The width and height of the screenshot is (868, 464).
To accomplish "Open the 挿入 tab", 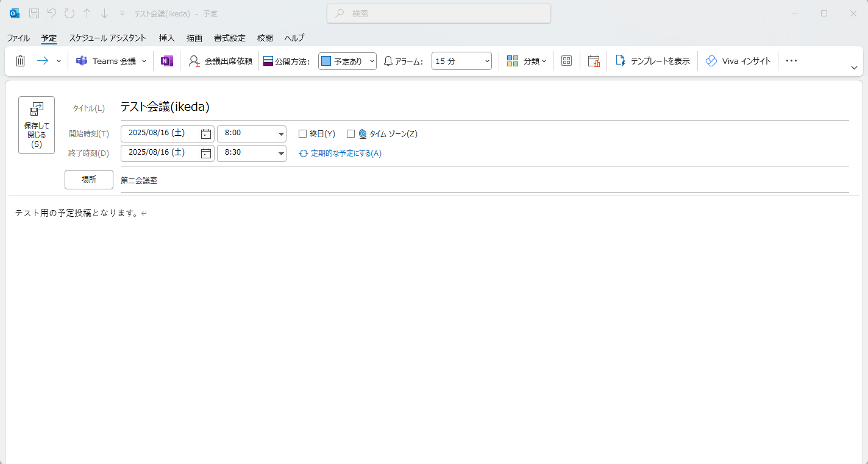I will (x=167, y=38).
